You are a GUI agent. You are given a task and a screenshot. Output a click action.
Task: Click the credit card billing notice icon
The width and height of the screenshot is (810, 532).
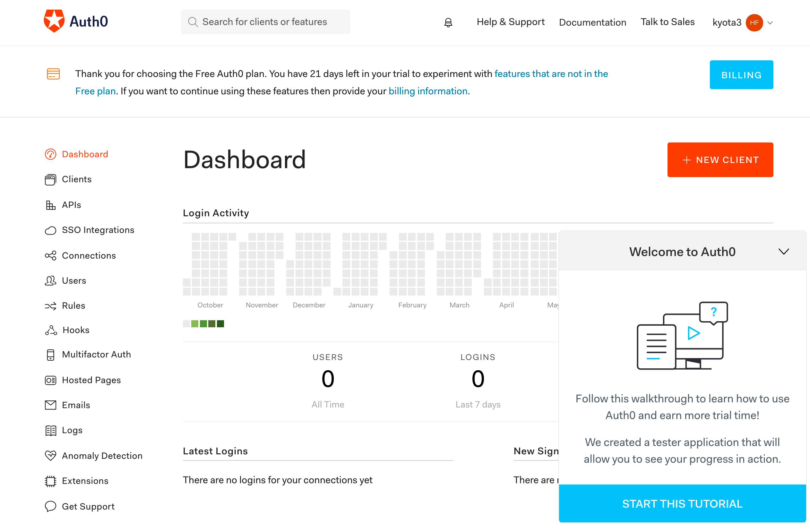point(53,74)
